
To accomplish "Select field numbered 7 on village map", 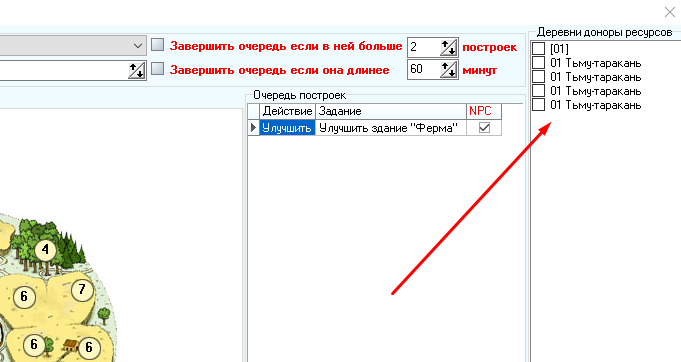I will pos(82,290).
